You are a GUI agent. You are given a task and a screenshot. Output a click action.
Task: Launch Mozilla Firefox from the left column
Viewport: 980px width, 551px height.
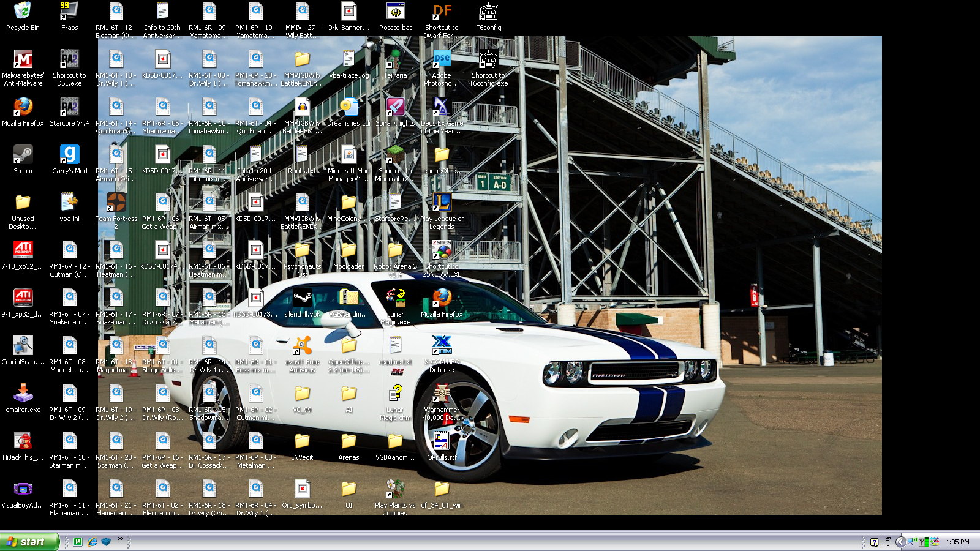[x=23, y=107]
